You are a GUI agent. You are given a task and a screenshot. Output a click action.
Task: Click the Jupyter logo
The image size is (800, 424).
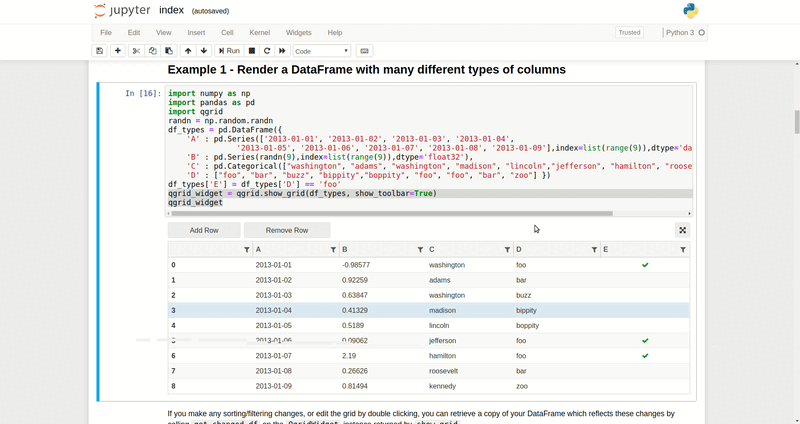point(122,11)
